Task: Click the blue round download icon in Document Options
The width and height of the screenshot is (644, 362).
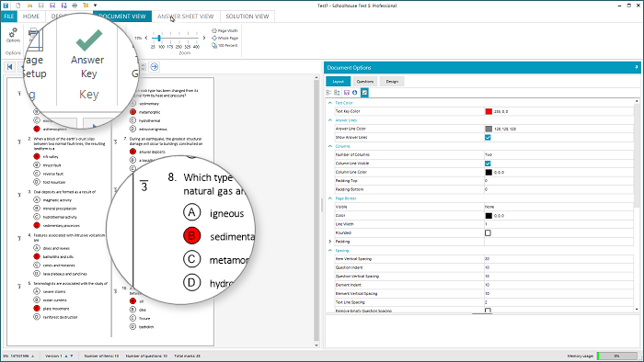Action: [355, 93]
